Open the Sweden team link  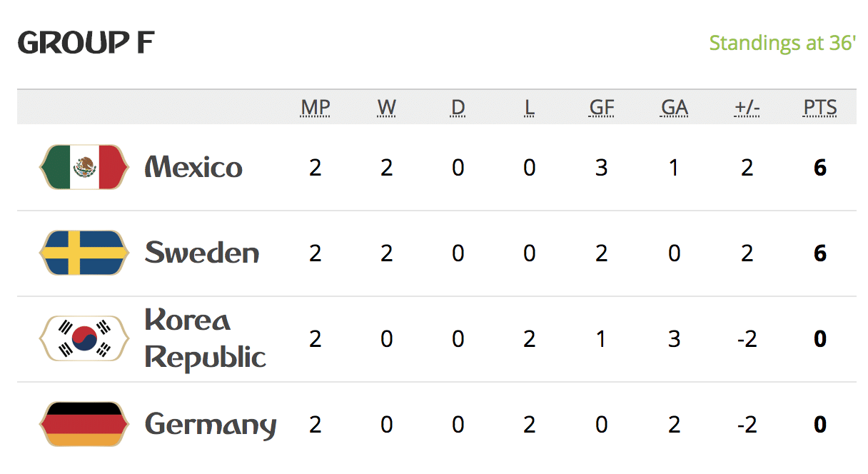click(x=202, y=253)
